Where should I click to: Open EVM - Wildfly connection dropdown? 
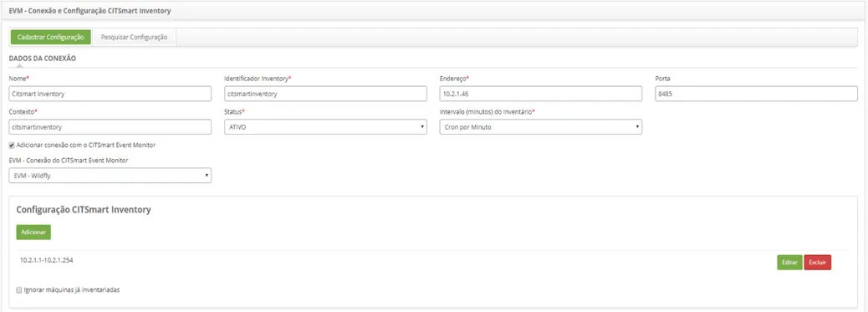110,176
